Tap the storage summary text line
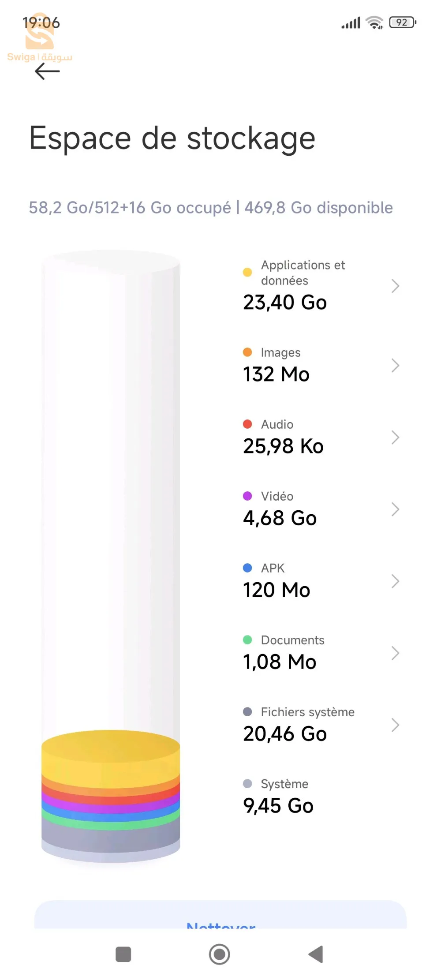This screenshot has width=441, height=980. coord(211,208)
